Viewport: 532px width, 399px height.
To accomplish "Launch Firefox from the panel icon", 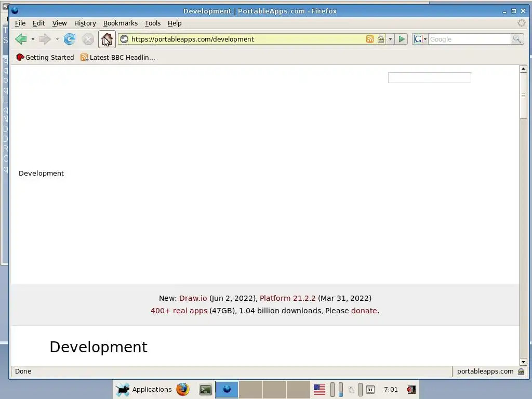I will pyautogui.click(x=183, y=390).
